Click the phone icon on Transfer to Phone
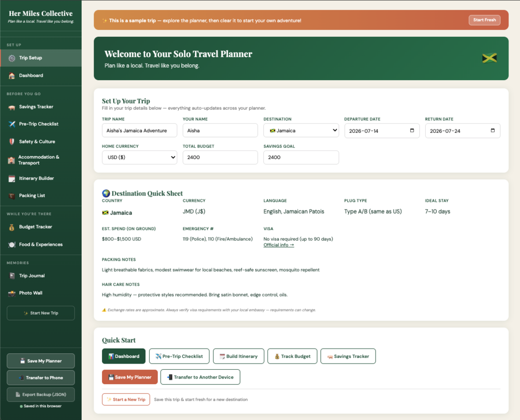This screenshot has height=420, width=520. click(22, 378)
